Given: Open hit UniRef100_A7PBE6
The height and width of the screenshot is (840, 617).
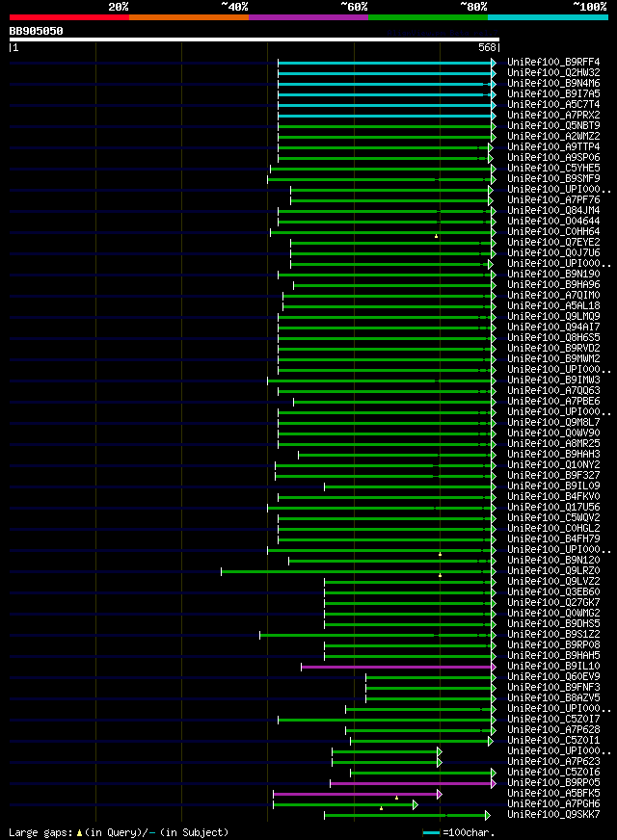Looking at the screenshot, I should tap(553, 402).
